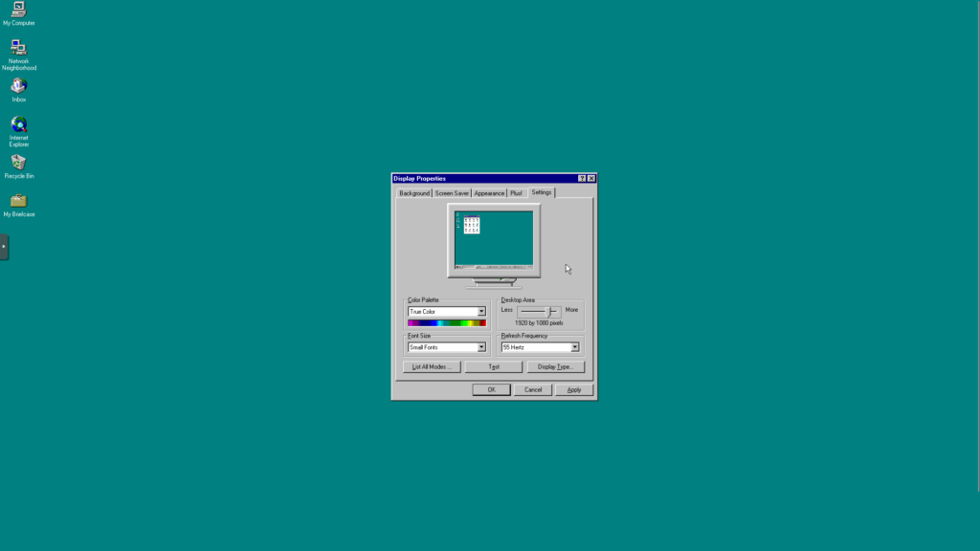Switch to the Plus! tab
Screen dimensions: 980x551
[x=517, y=193]
